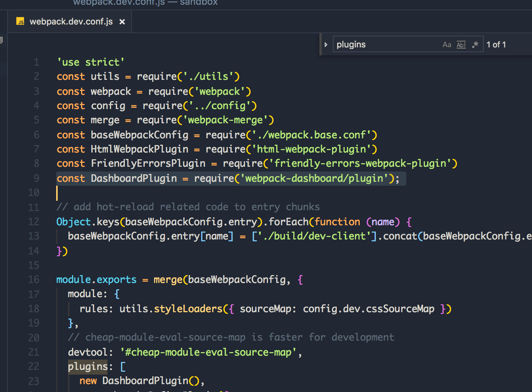Close the webpack.dev.conf.js tab
This screenshot has width=532, height=392.
(x=122, y=22)
